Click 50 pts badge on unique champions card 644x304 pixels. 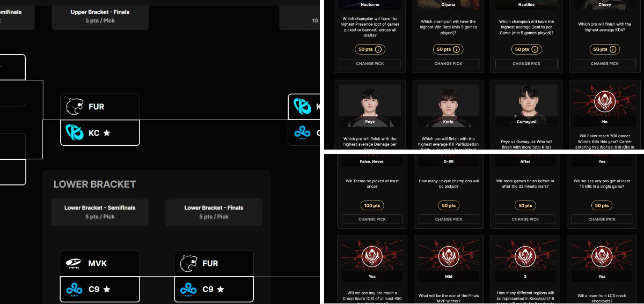(x=449, y=205)
